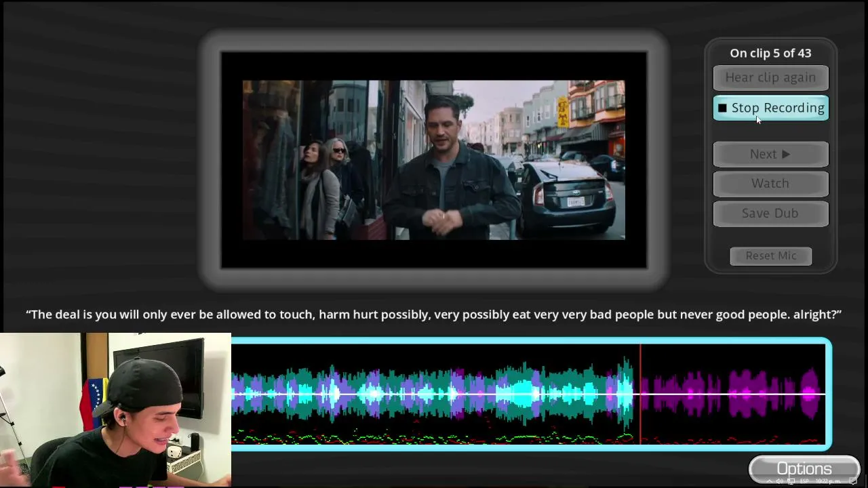Open the taskbar clock showing 10:22 p. m.
Screen dimensions: 868x488
tap(829, 481)
